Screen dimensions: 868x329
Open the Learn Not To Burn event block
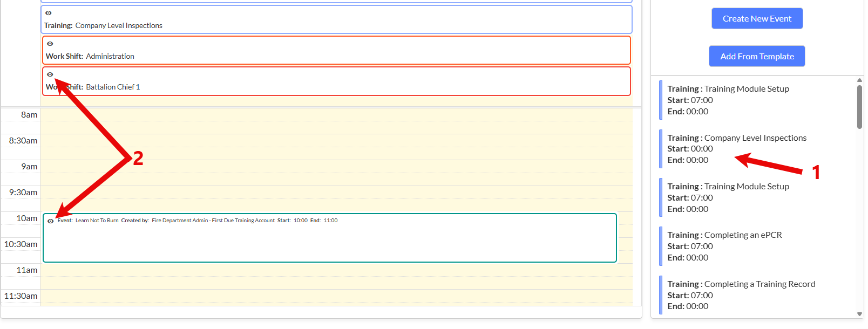click(x=329, y=243)
